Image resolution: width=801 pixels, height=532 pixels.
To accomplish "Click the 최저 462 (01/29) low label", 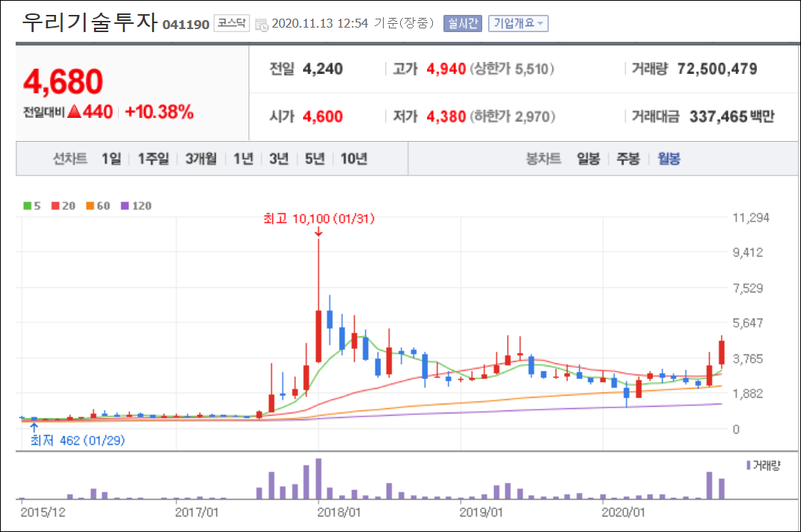I will [x=77, y=441].
